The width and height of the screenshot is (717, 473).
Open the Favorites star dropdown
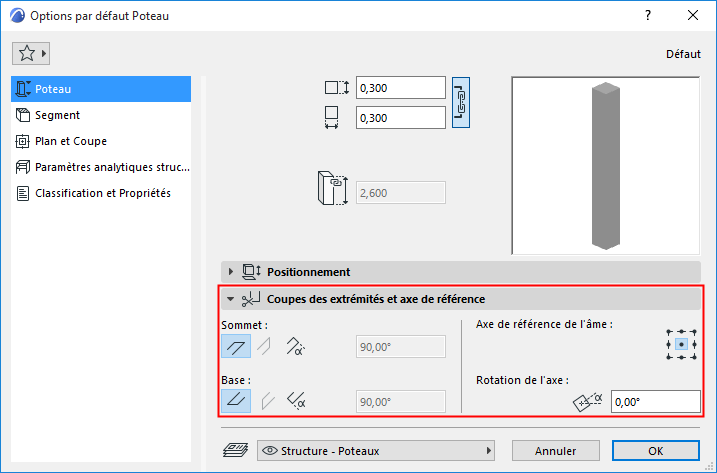point(31,53)
